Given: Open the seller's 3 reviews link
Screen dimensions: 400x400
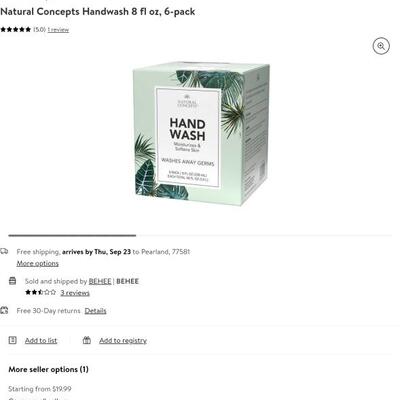Looking at the screenshot, I should click(75, 293).
